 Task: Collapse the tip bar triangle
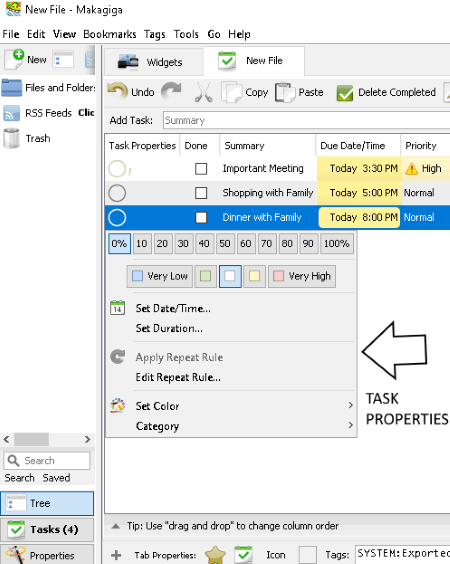pos(115,526)
